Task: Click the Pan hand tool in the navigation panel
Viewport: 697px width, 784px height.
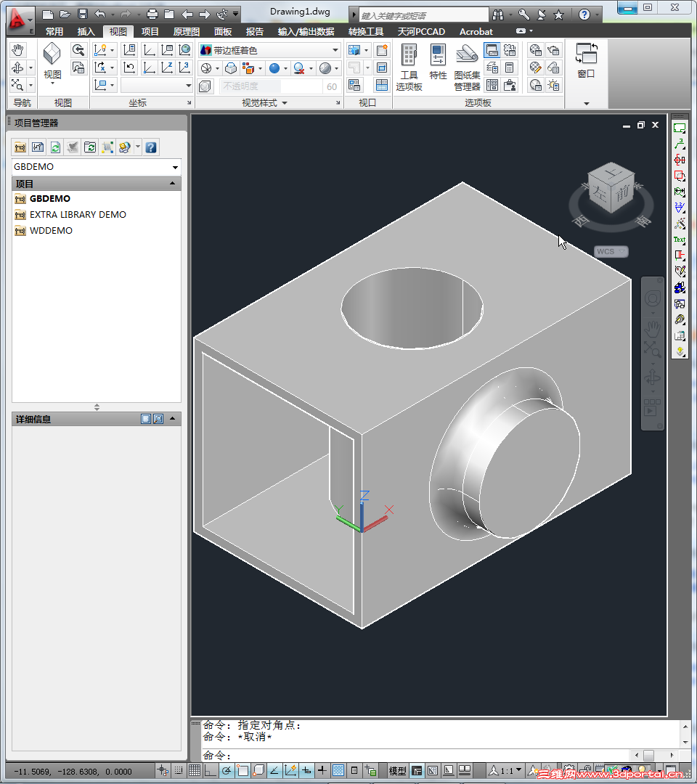Action: click(x=18, y=50)
